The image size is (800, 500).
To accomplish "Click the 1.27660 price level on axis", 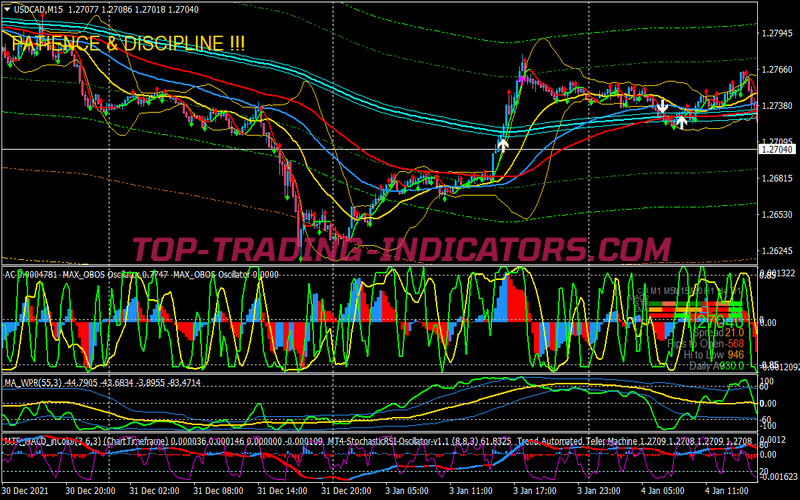I will tap(777, 69).
